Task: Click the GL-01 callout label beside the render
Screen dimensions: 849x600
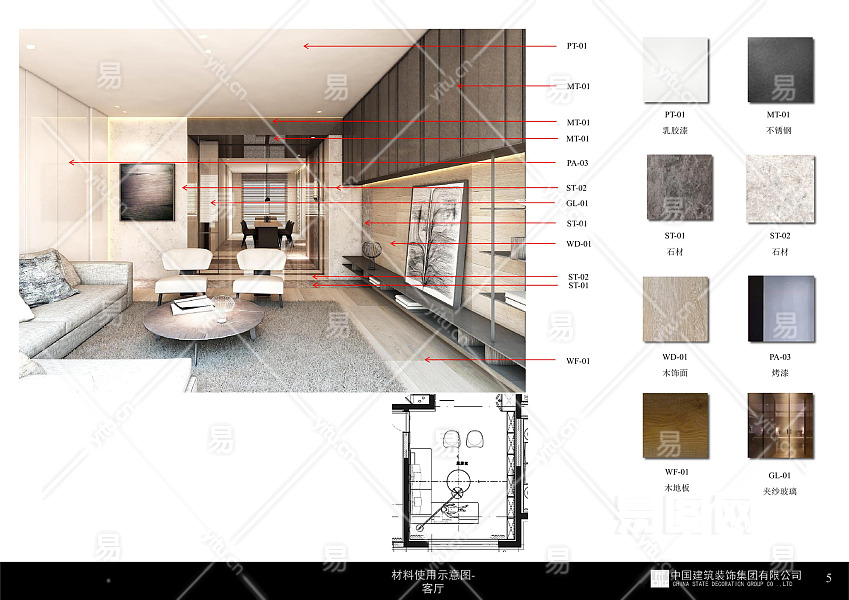Action: click(577, 204)
